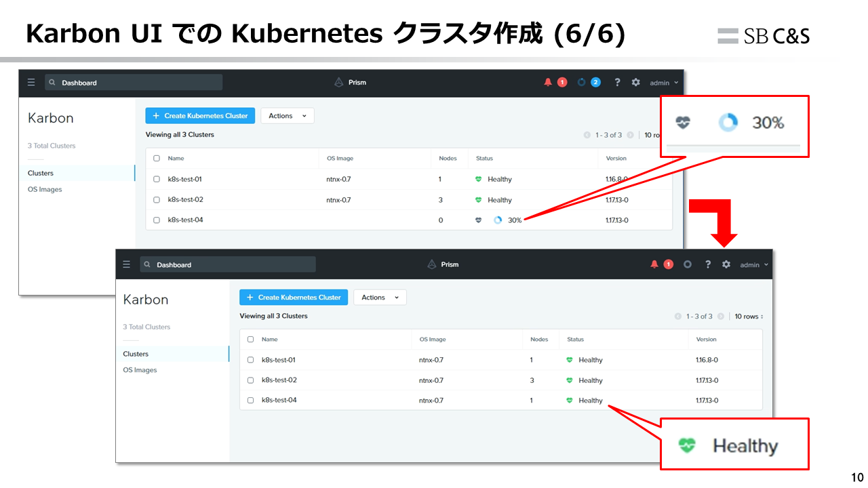The height and width of the screenshot is (488, 868).
Task: Click Healthy status of k8s-test-04 in lower window
Action: (x=591, y=401)
